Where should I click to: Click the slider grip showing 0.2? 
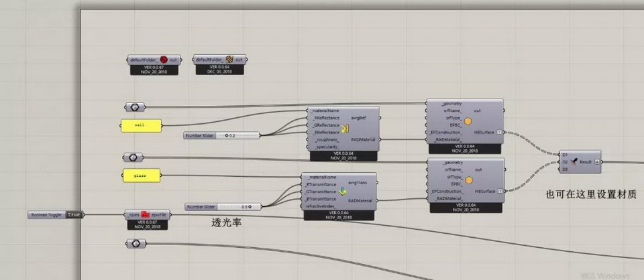227,135
